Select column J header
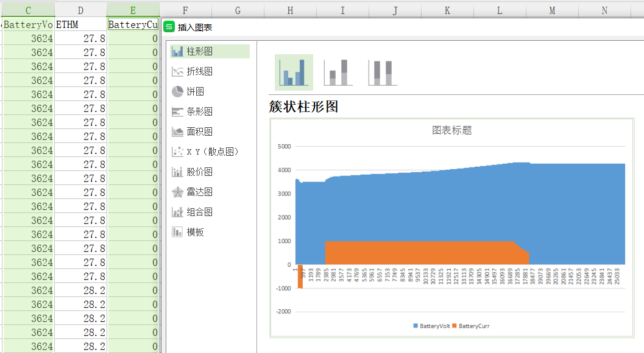 (395, 10)
